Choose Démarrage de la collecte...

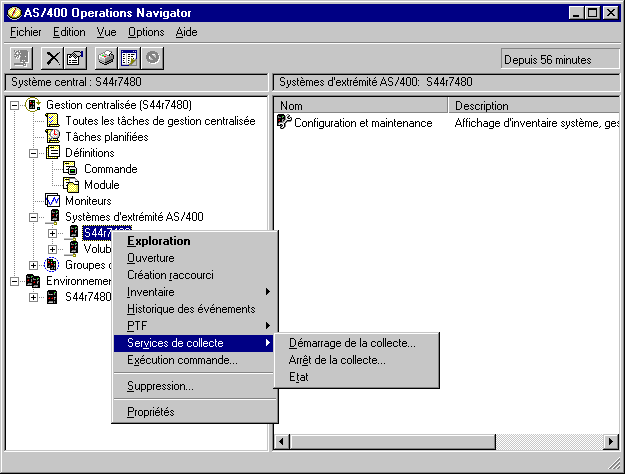click(357, 343)
